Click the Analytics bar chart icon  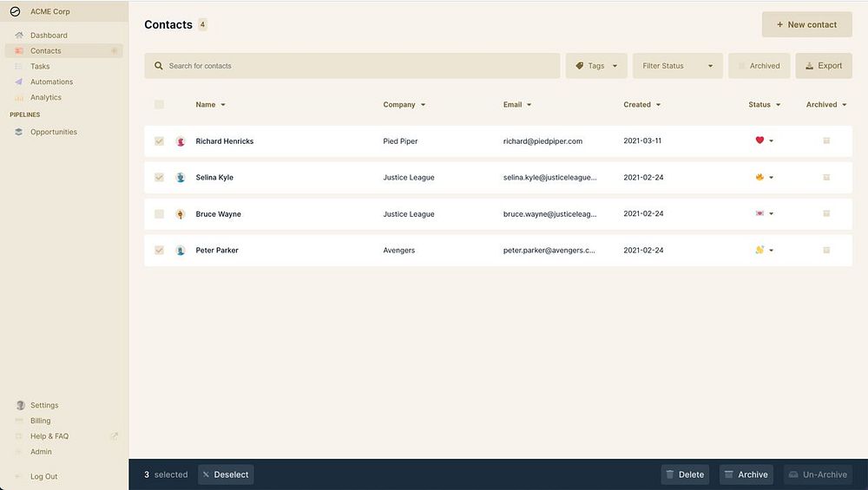[x=19, y=97]
